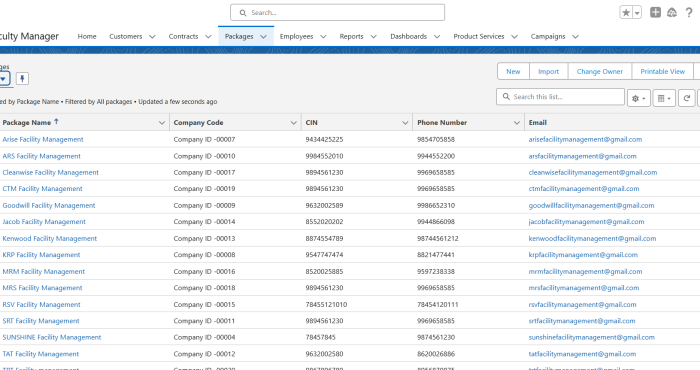
Task: Expand the Packages tab chevron
Action: tap(263, 37)
